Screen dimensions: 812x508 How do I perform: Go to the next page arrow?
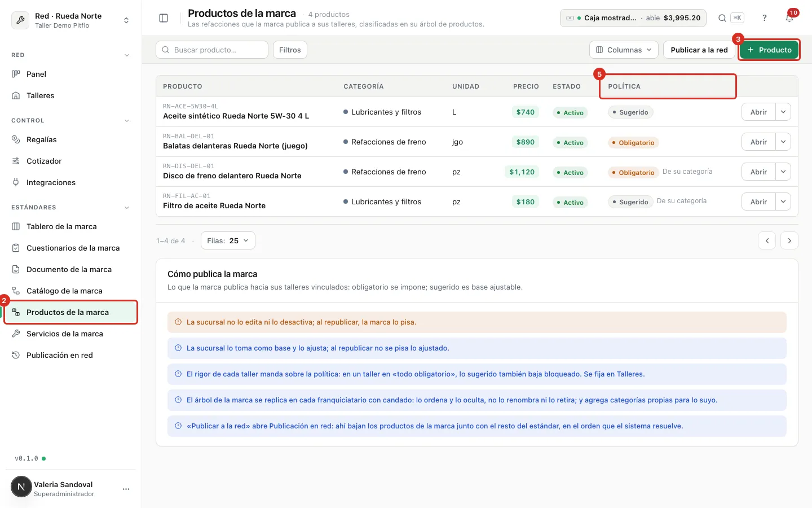point(789,240)
